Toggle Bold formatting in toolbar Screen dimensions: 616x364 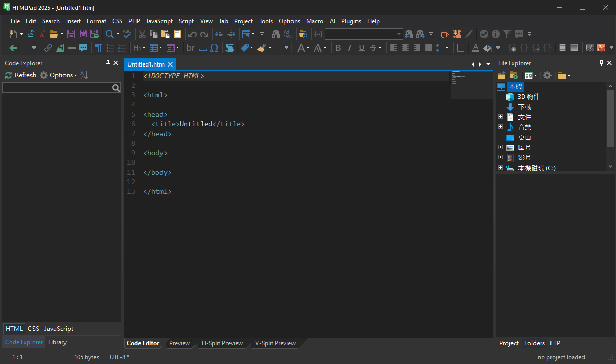point(338,48)
